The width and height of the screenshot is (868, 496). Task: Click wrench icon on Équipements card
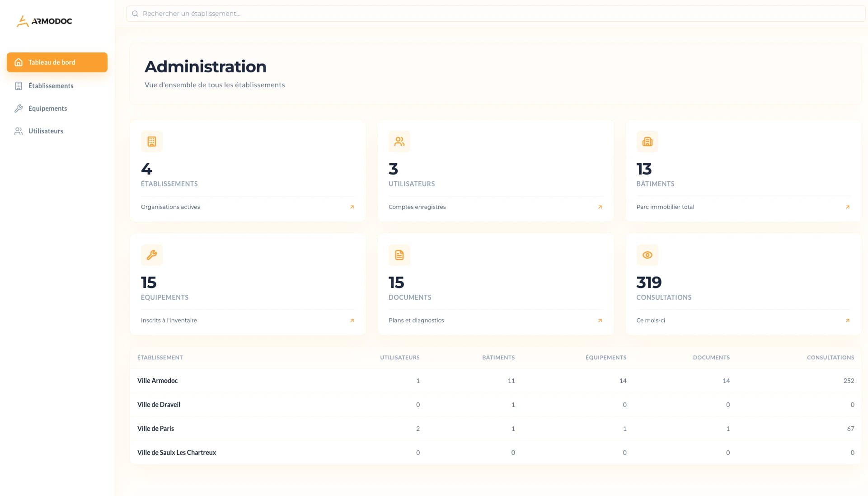click(152, 255)
